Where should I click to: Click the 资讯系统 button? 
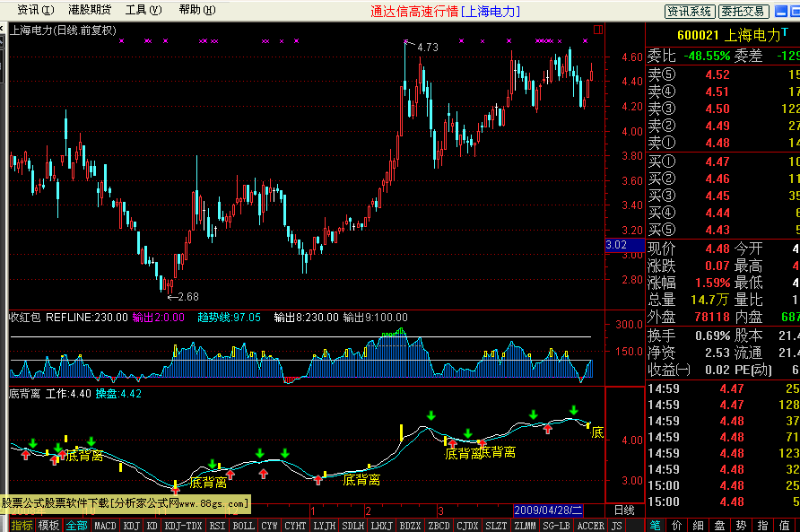pos(690,12)
